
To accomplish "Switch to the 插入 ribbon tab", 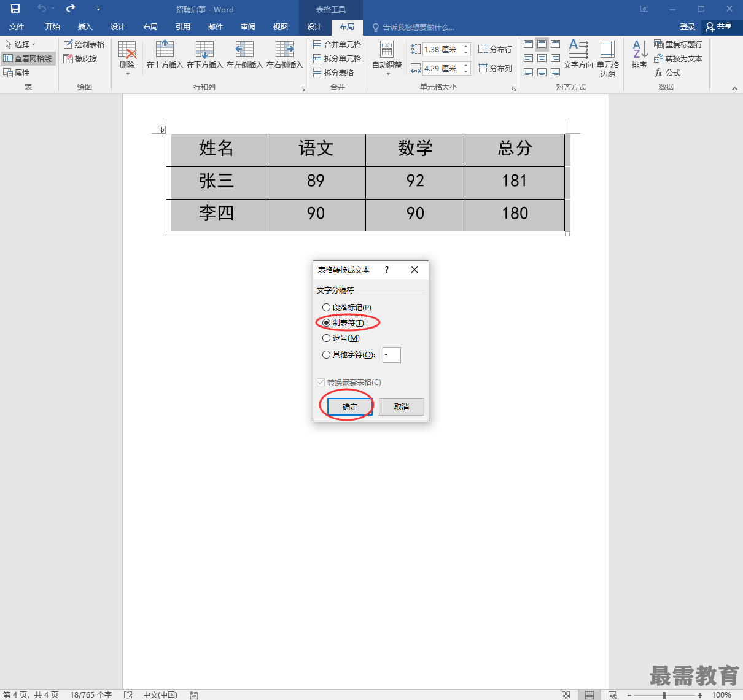I will (x=85, y=27).
